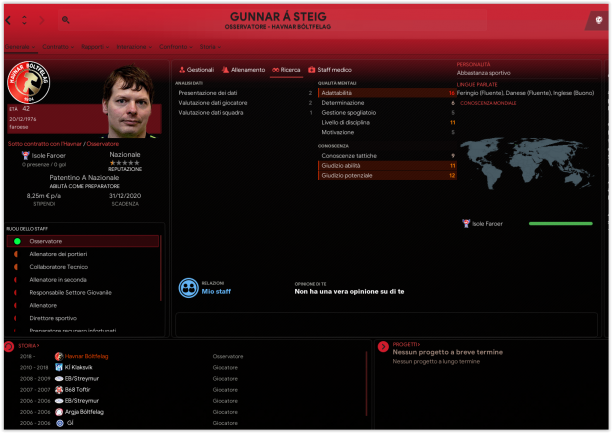Open Havnar Bóltfelag in the history list
This screenshot has width=612, height=433.
pyautogui.click(x=86, y=356)
